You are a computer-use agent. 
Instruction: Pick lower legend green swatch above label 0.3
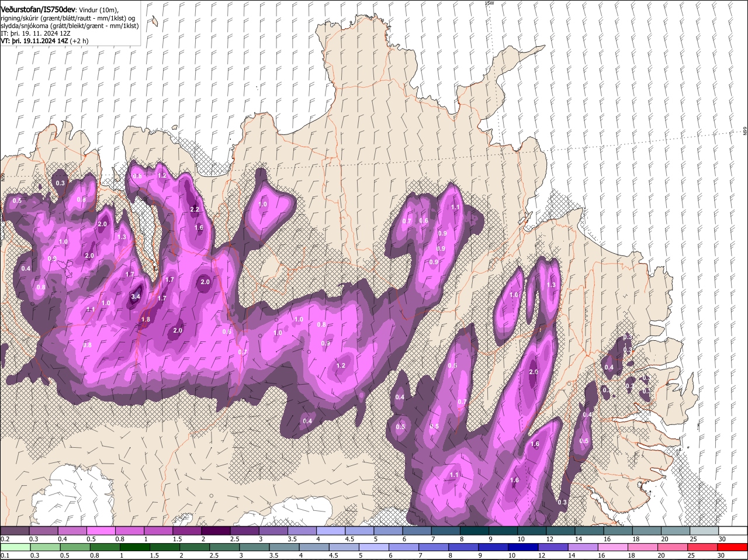click(44, 547)
